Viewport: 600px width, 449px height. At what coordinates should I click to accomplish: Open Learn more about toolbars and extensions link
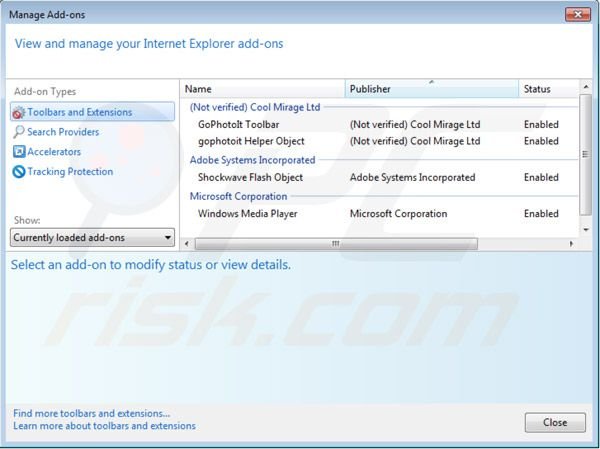pyautogui.click(x=104, y=426)
